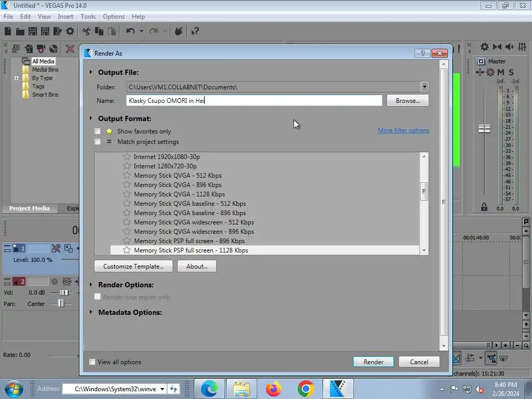Cancel the Render As dialog

pyautogui.click(x=419, y=362)
